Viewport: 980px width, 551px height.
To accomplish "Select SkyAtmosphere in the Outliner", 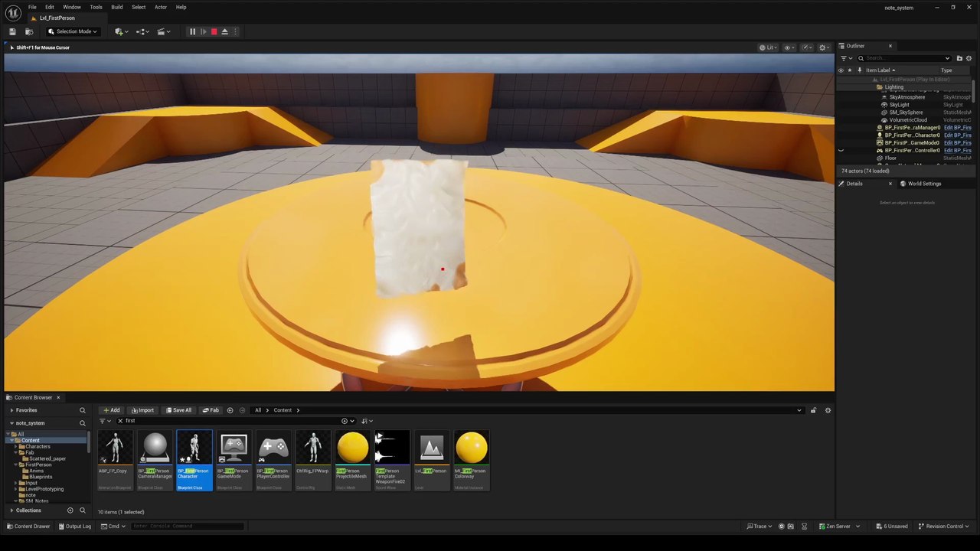I will (907, 97).
